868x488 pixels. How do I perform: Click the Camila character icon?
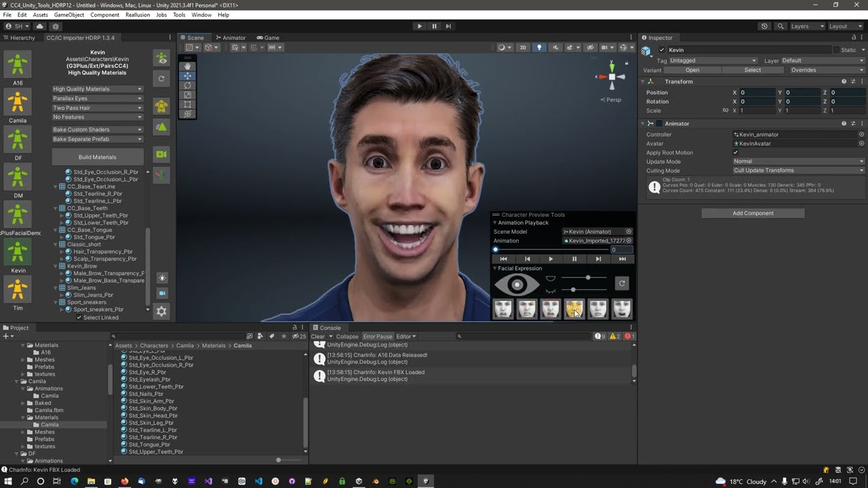pyautogui.click(x=18, y=102)
